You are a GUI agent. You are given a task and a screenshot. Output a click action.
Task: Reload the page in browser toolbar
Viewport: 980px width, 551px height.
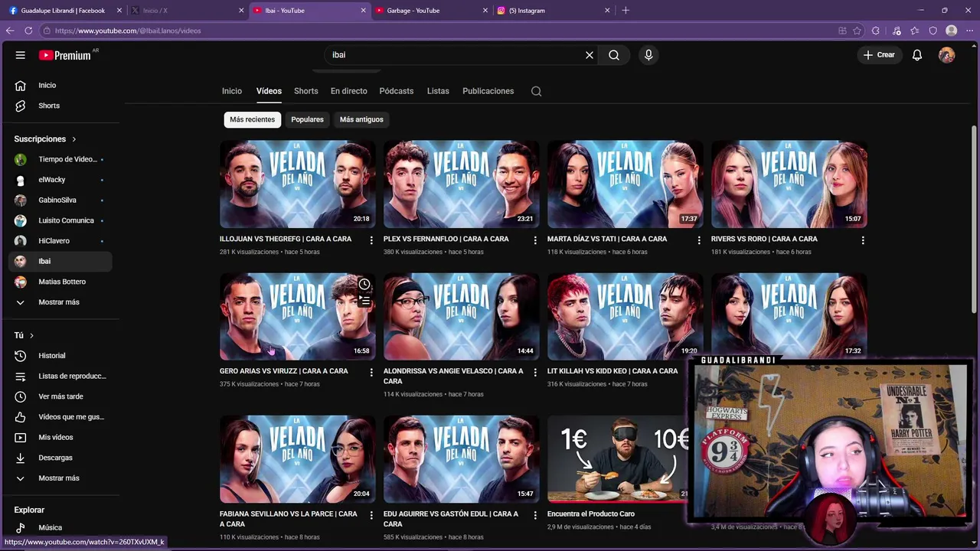click(x=28, y=31)
